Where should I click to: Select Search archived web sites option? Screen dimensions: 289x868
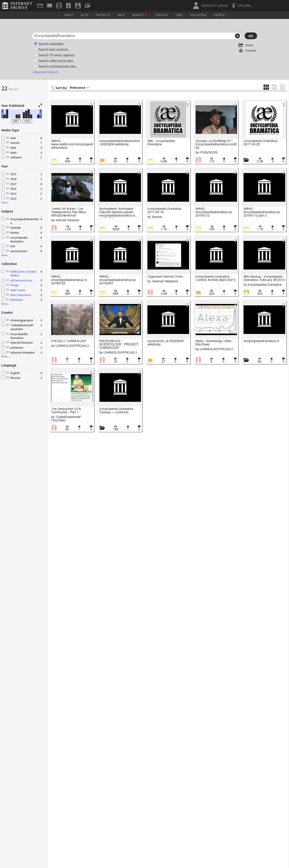click(36, 66)
